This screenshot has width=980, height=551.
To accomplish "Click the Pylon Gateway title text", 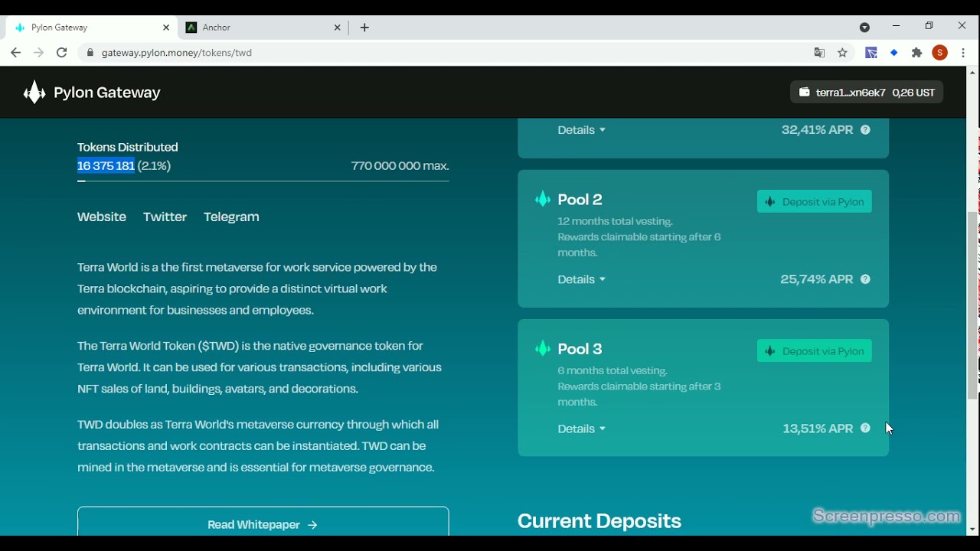I will (x=107, y=93).
